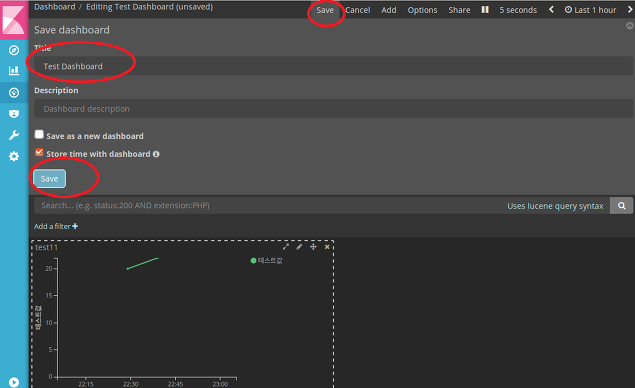The height and width of the screenshot is (388, 635).
Task: Click the 20 y-axis label
Action: tap(49, 269)
